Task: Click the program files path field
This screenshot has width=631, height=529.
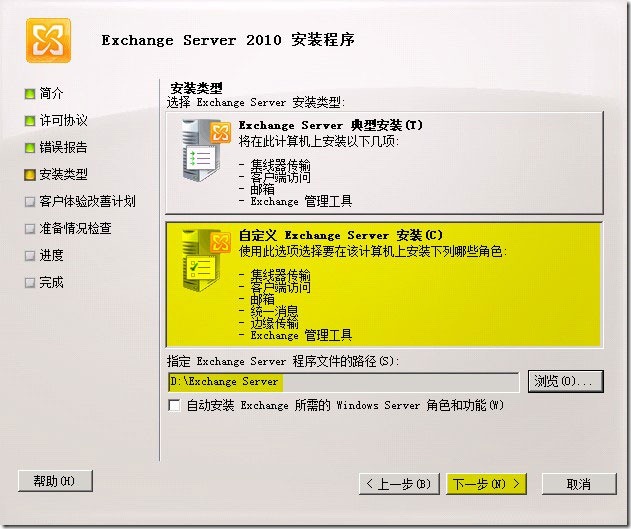Action: tap(343, 381)
